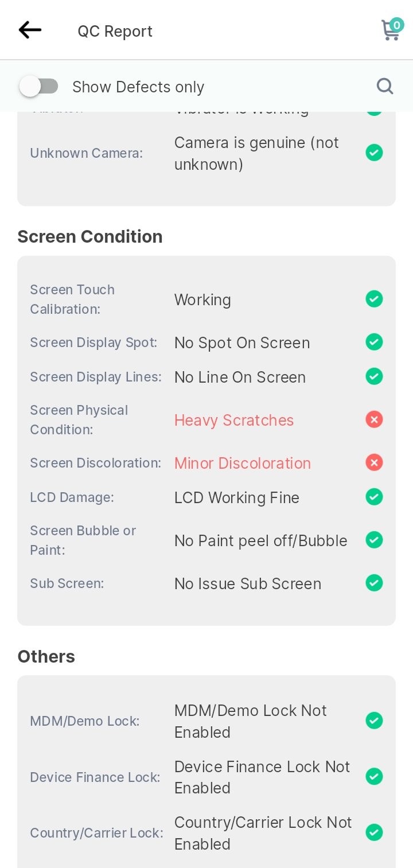Click red cross beside Heavy Scratches
This screenshot has height=868, width=413.
click(x=374, y=420)
